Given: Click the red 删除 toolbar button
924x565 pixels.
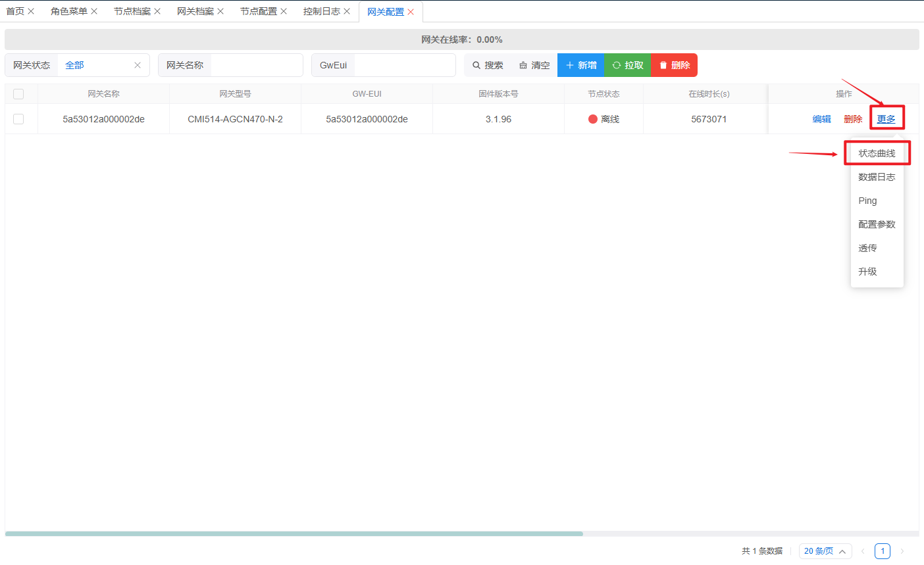Looking at the screenshot, I should pyautogui.click(x=675, y=65).
